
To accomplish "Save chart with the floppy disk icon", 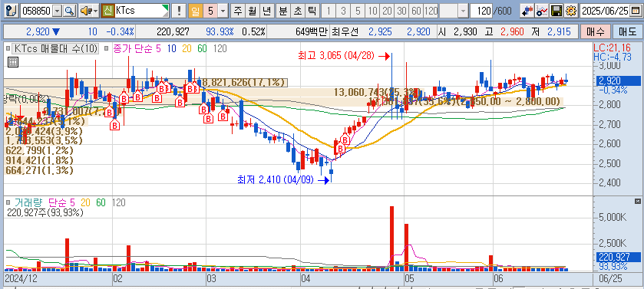I will [x=556, y=11].
